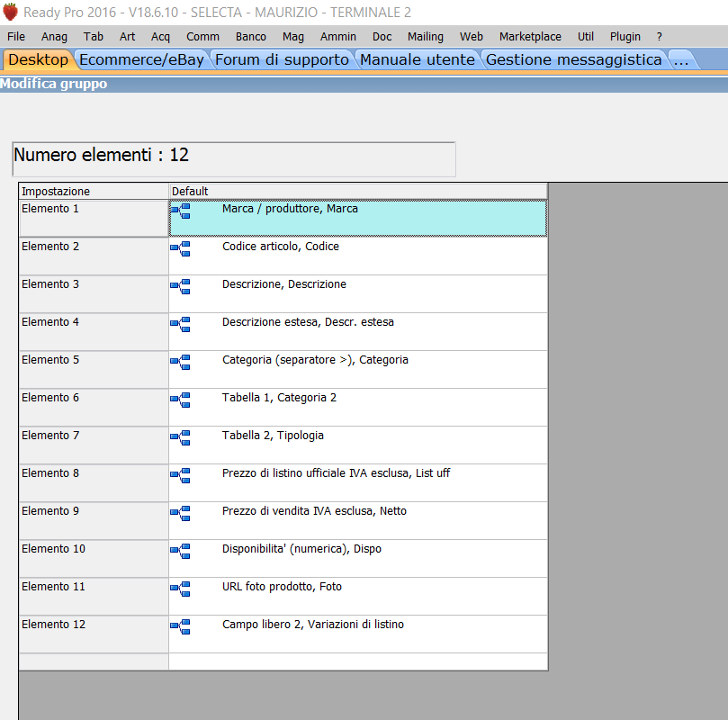Select 'Marca / produttore, Marca' cell
The width and height of the screenshot is (728, 720).
tap(358, 218)
